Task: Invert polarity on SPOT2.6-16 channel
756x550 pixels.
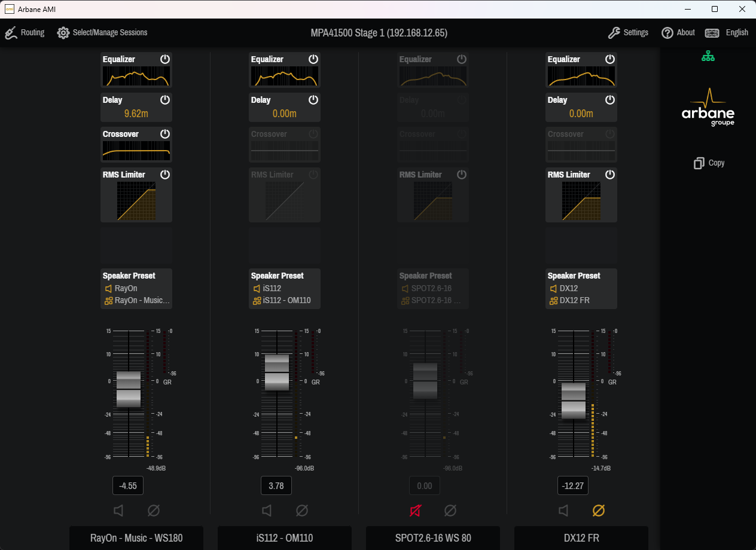Action: pos(450,511)
